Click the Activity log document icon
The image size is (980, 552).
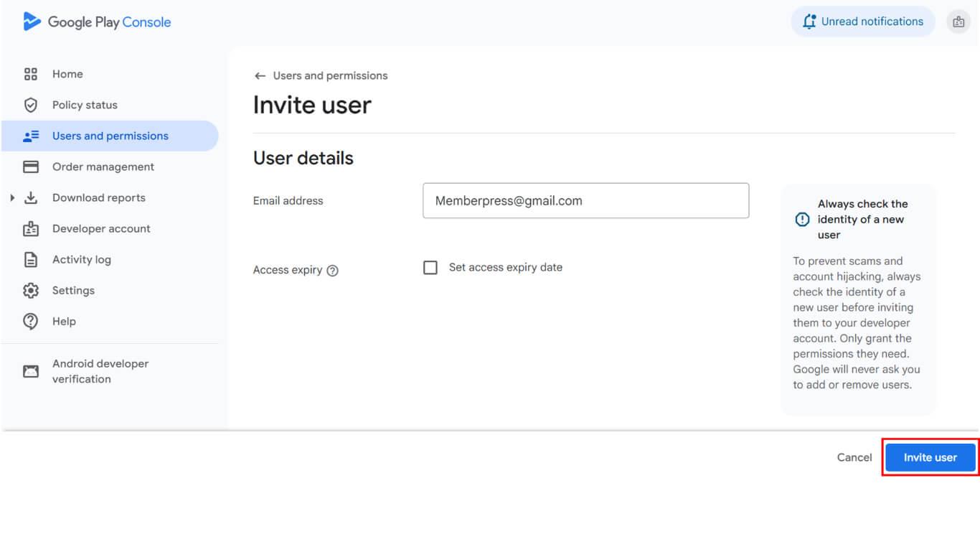31,260
